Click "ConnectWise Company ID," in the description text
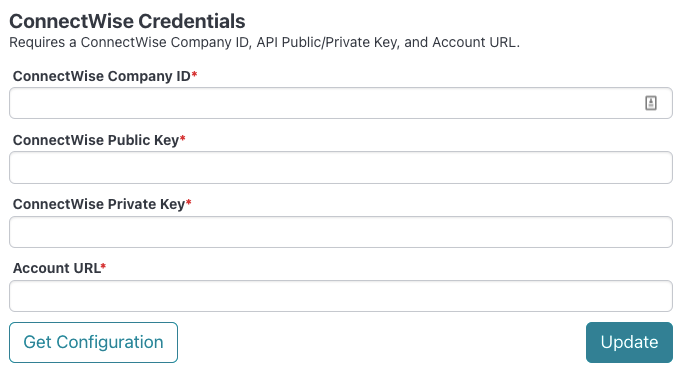The image size is (688, 386). coord(166,43)
